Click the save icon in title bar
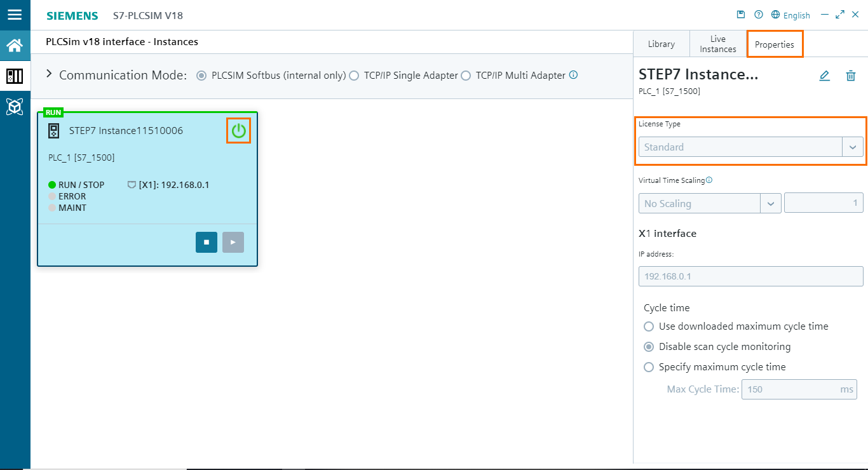 (x=741, y=14)
